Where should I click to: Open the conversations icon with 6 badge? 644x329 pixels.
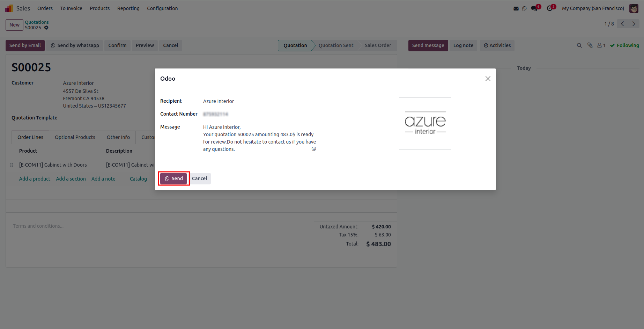(x=534, y=8)
